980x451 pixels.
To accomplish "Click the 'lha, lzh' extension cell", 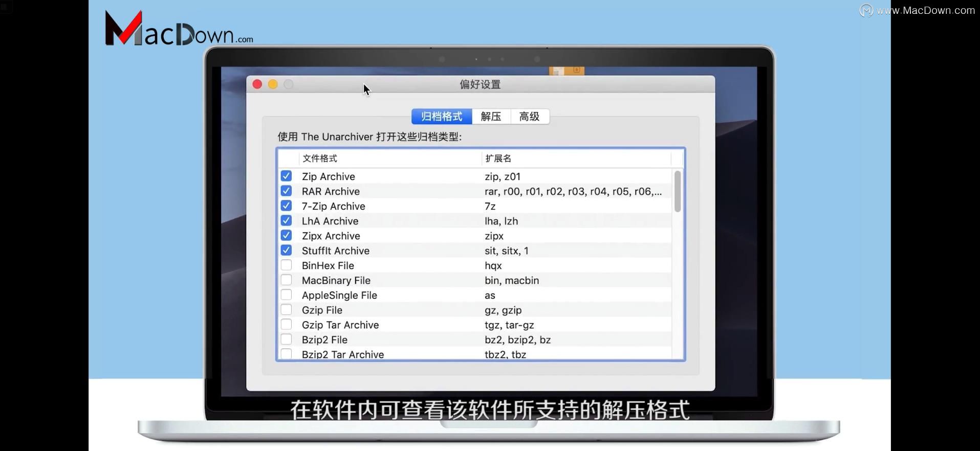I will coord(502,221).
